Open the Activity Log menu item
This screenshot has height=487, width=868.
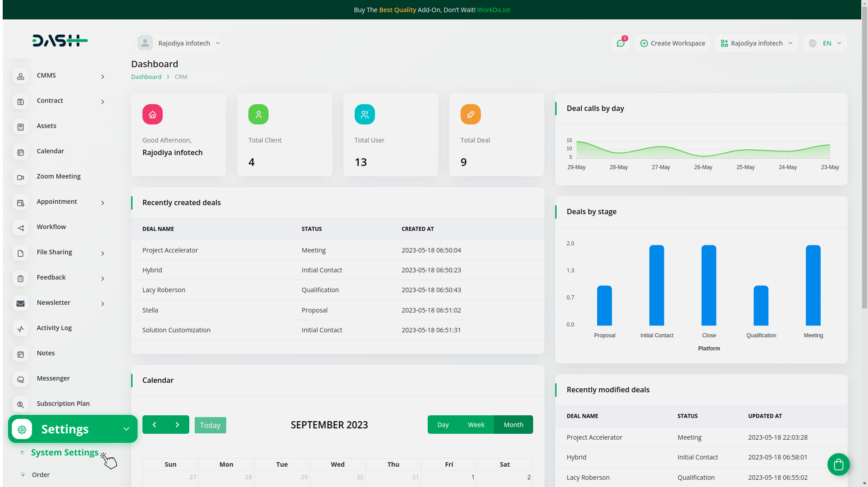54,328
